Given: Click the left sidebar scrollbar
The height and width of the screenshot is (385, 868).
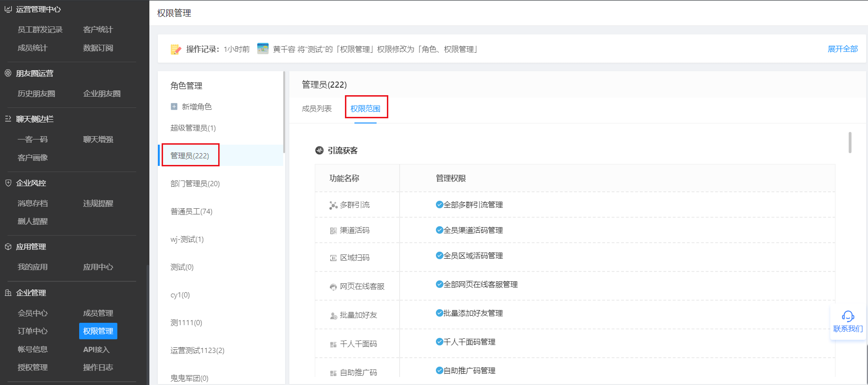Looking at the screenshot, I should tap(147, 324).
